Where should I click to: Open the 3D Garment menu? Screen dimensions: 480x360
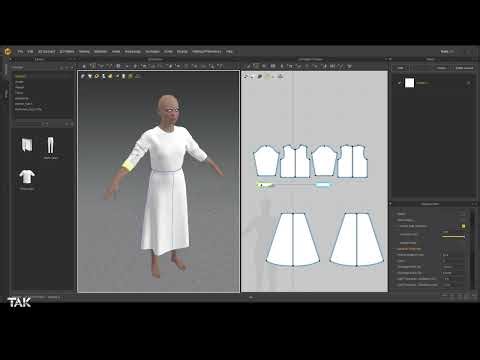click(x=47, y=52)
